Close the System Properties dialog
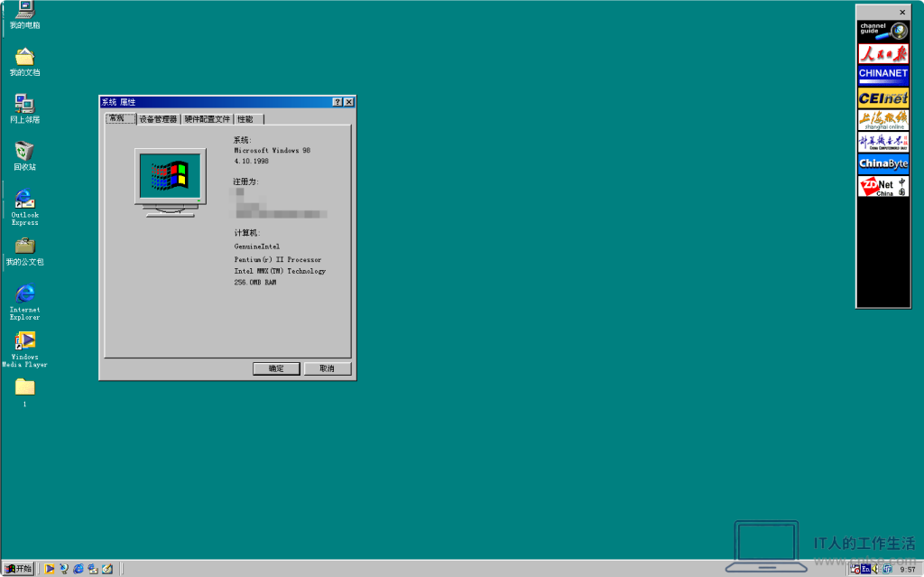This screenshot has width=924, height=577. 349,102
